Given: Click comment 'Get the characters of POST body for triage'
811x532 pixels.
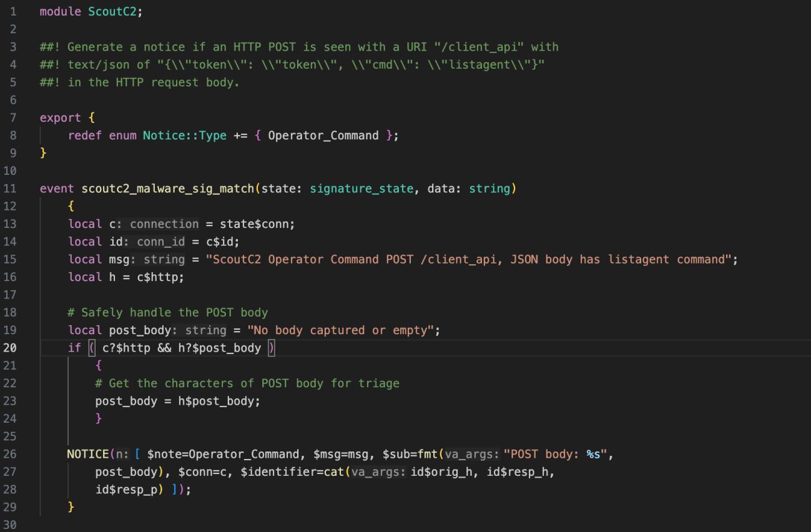Looking at the screenshot, I should click(x=247, y=383).
